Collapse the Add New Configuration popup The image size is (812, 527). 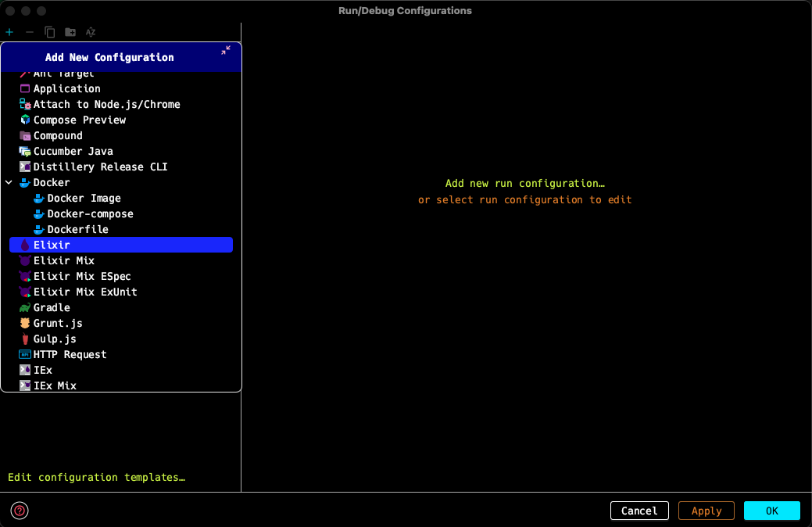pos(226,50)
